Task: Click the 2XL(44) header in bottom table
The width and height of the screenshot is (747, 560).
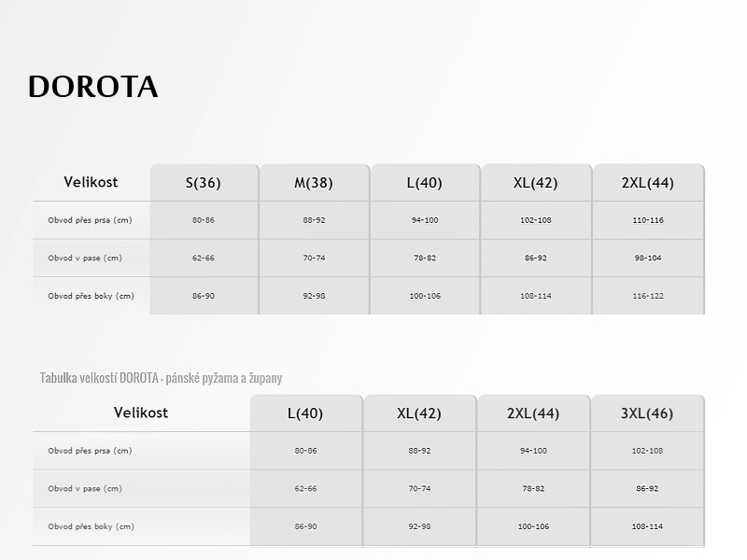Action: (533, 413)
